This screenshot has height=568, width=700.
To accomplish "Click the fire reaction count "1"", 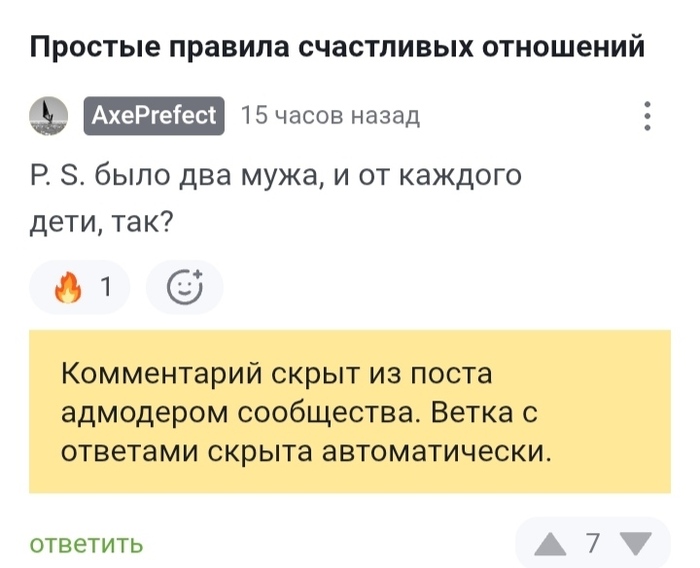I will (x=106, y=289).
